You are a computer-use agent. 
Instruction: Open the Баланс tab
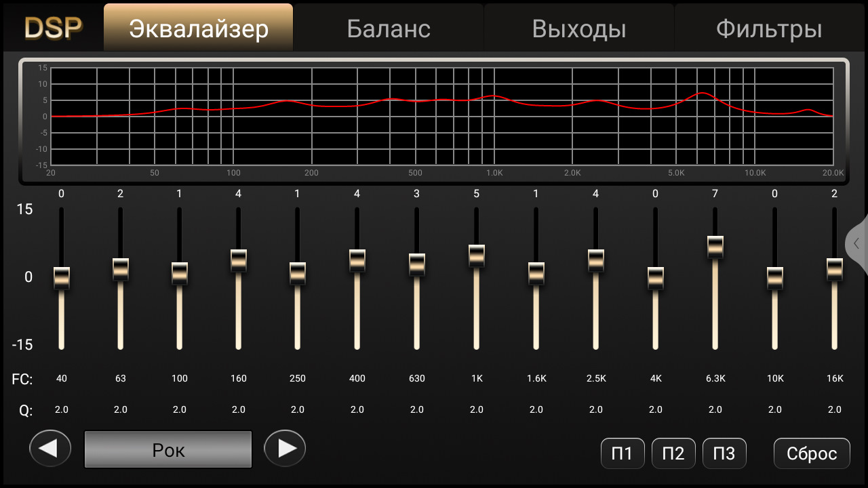(x=389, y=28)
